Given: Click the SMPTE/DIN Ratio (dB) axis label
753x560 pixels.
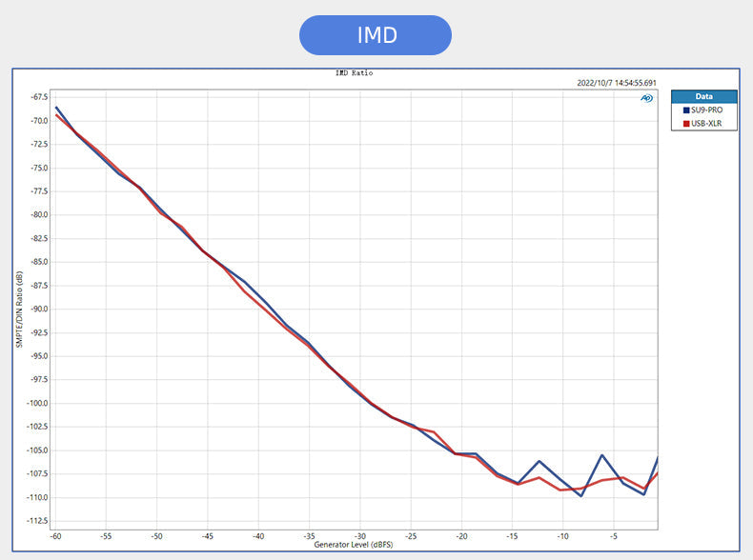Looking at the screenshot, I should pyautogui.click(x=20, y=309).
